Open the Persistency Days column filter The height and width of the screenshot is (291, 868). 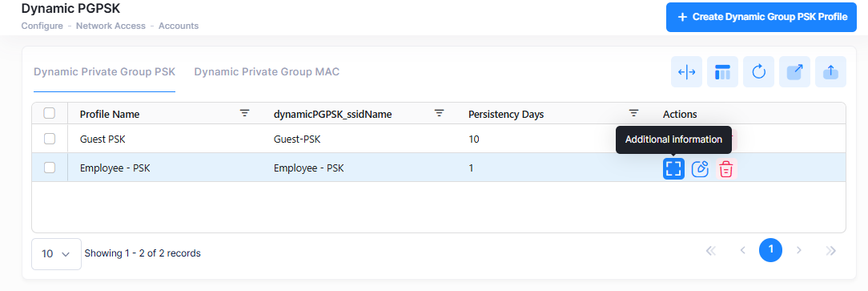634,113
